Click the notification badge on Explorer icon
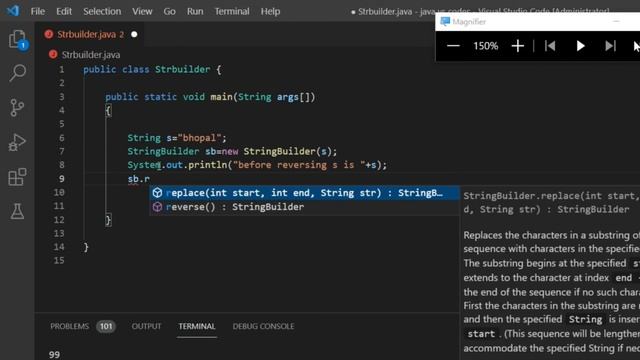Screen dimensions: 640x360 pyautogui.click(x=23, y=45)
